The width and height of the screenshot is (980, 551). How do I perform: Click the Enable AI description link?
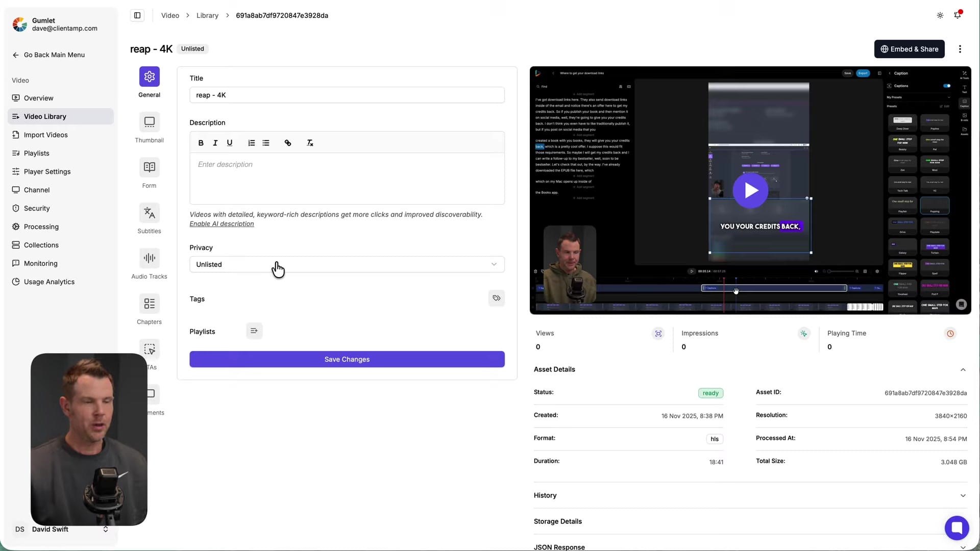point(222,224)
